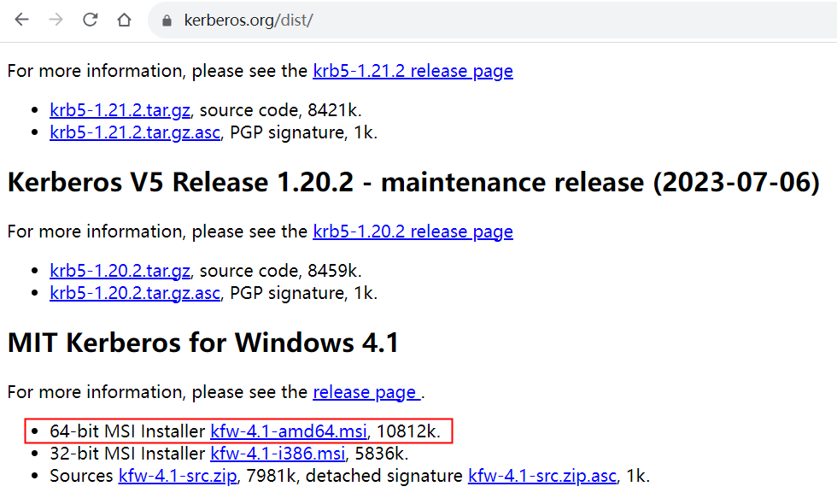View site security via the lock icon

167,21
